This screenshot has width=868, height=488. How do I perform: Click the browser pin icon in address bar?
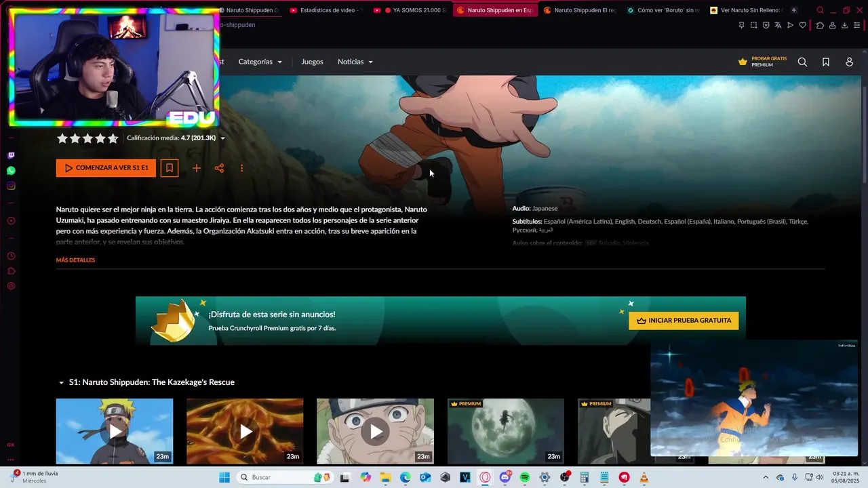tap(741, 25)
